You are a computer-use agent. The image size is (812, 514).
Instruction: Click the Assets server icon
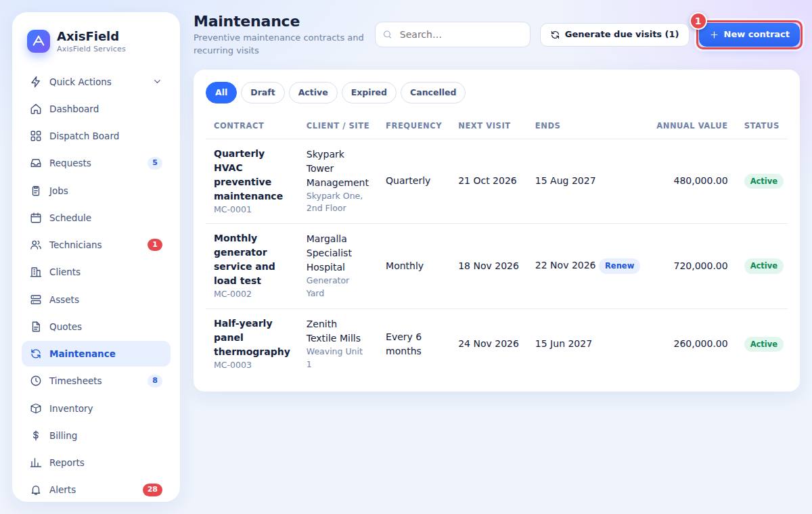coord(36,300)
